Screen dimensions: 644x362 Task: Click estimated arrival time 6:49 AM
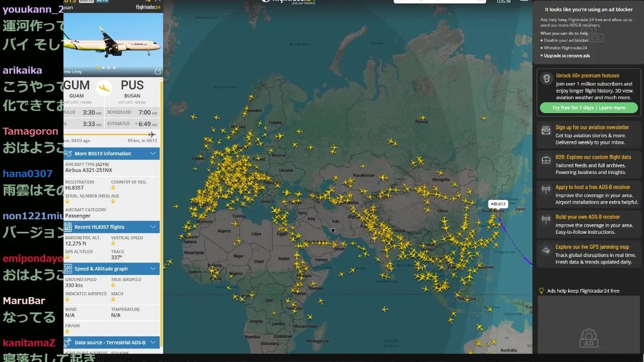tap(147, 124)
